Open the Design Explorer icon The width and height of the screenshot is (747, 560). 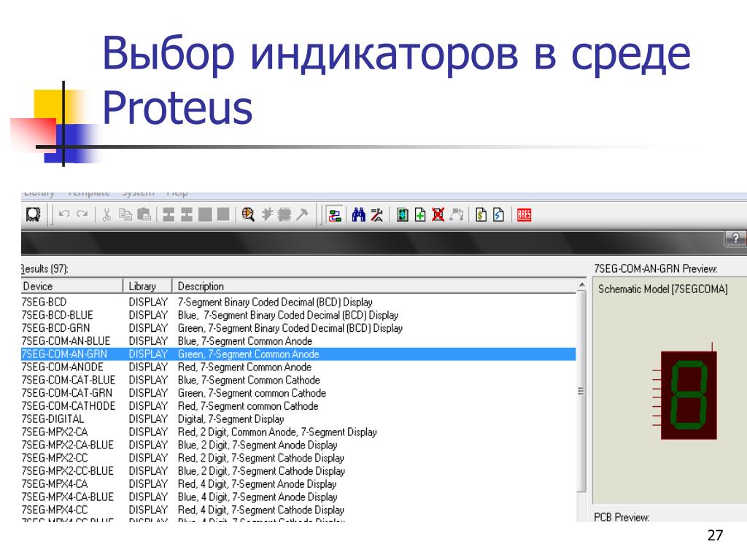[x=403, y=215]
